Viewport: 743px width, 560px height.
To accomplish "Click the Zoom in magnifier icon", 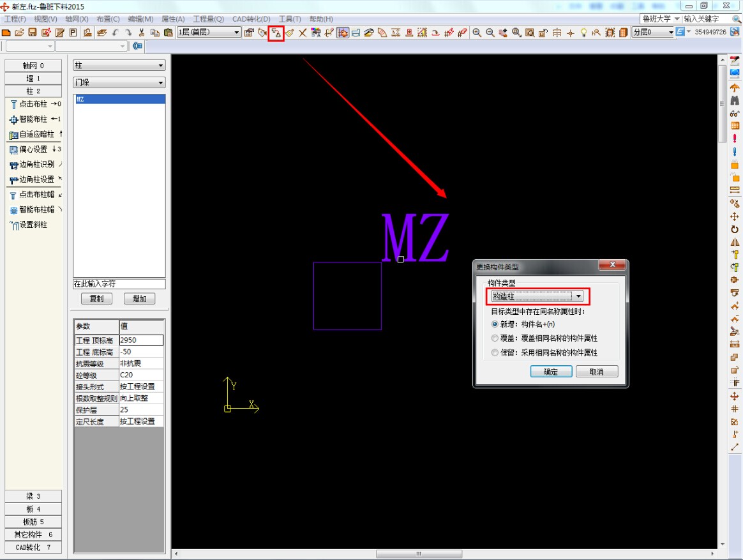I will pos(477,33).
